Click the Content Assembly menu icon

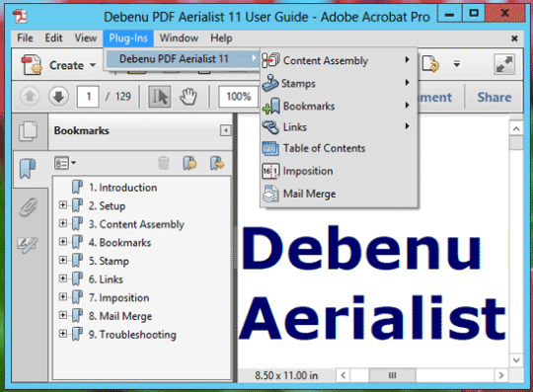270,60
